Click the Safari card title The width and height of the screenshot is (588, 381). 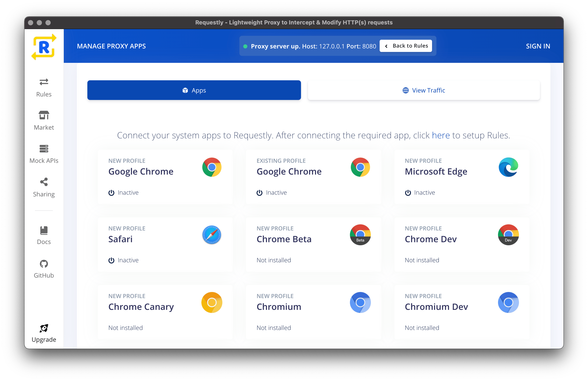pyautogui.click(x=120, y=239)
